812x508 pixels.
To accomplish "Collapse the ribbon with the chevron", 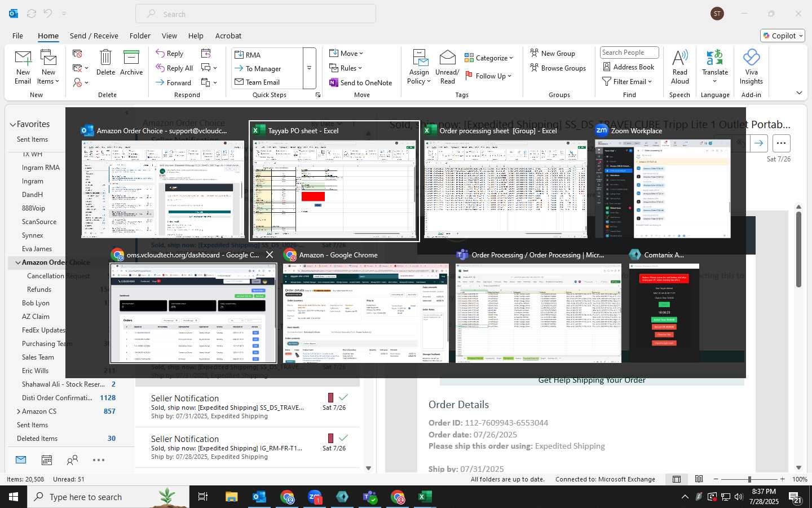I will (x=799, y=93).
